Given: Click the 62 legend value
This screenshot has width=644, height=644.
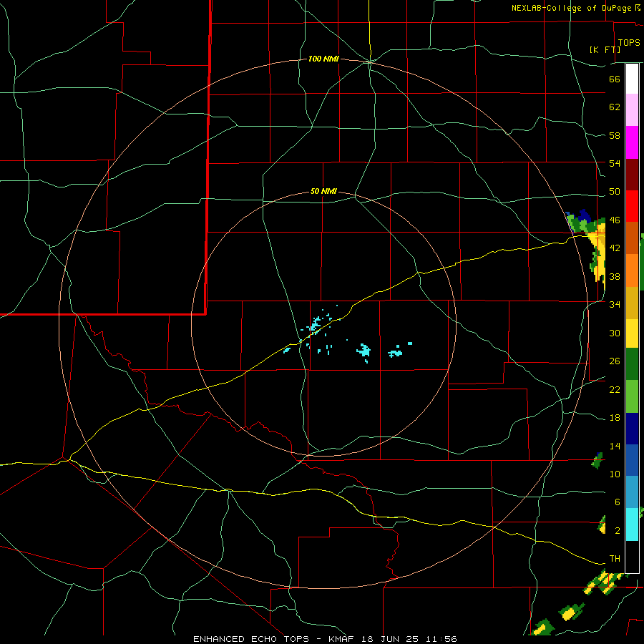Looking at the screenshot, I should click(x=615, y=107).
